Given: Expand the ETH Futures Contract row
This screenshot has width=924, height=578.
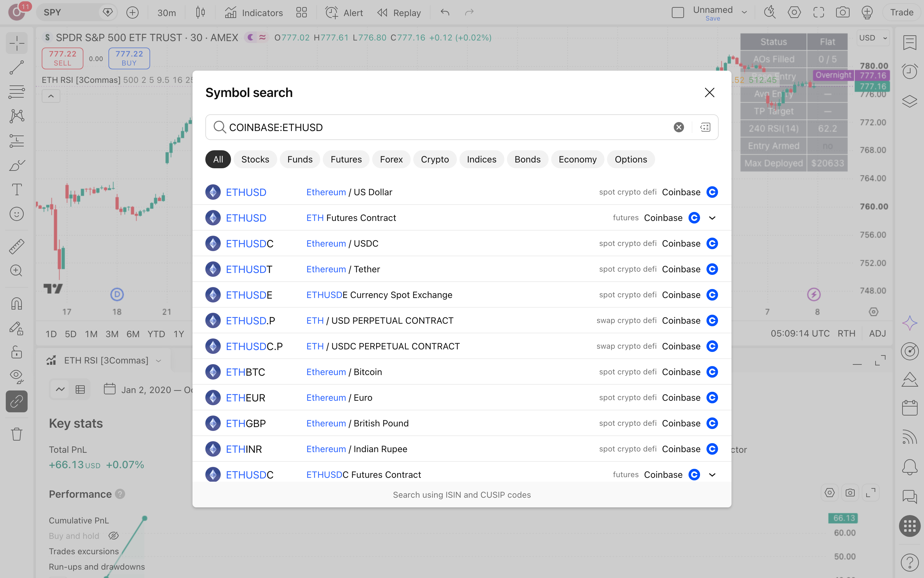Looking at the screenshot, I should (712, 218).
